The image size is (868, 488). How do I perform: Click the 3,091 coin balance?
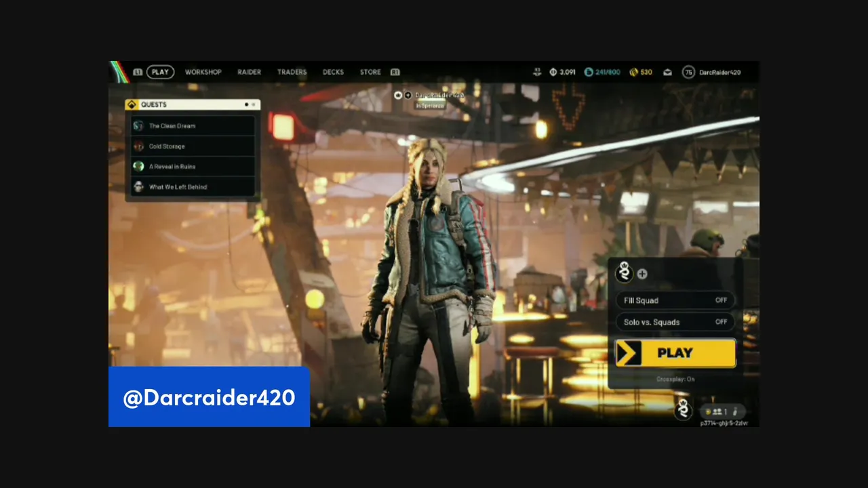coord(568,72)
